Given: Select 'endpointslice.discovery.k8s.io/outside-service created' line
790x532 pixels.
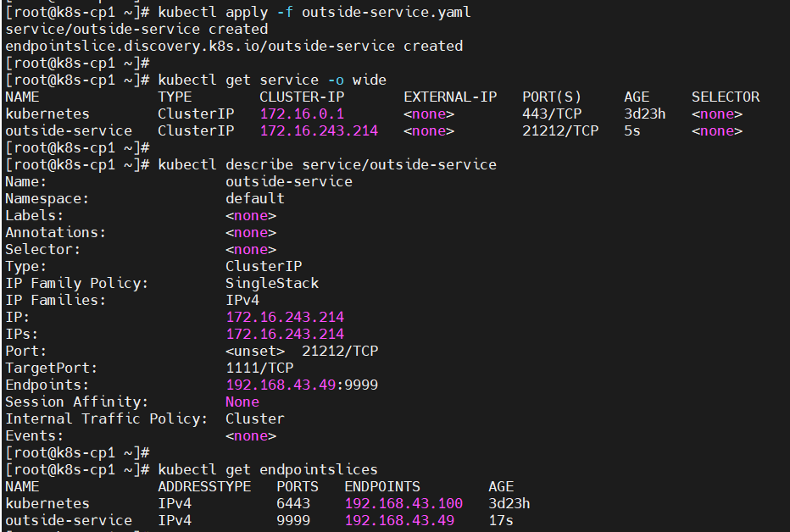Looking at the screenshot, I should 234,47.
